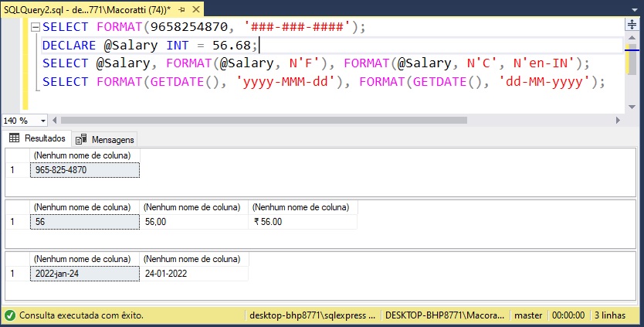Click the master database status entry
Image resolution: width=644 pixels, height=327 pixels.
[x=528, y=315]
